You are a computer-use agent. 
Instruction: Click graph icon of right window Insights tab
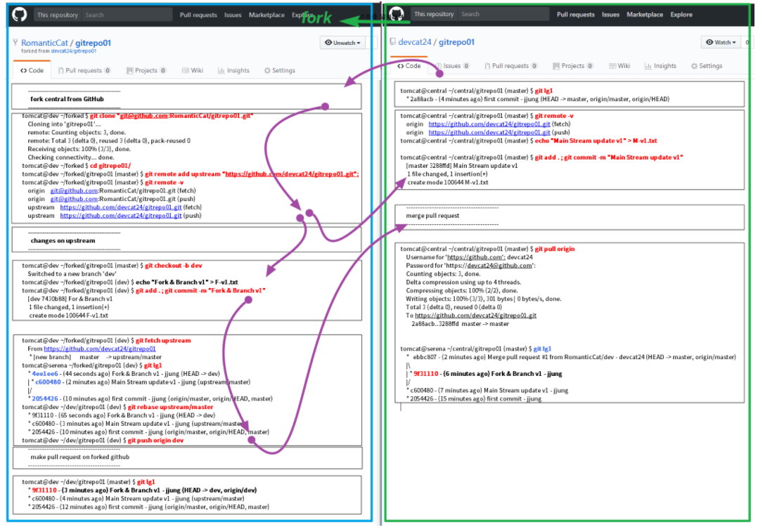pos(648,66)
